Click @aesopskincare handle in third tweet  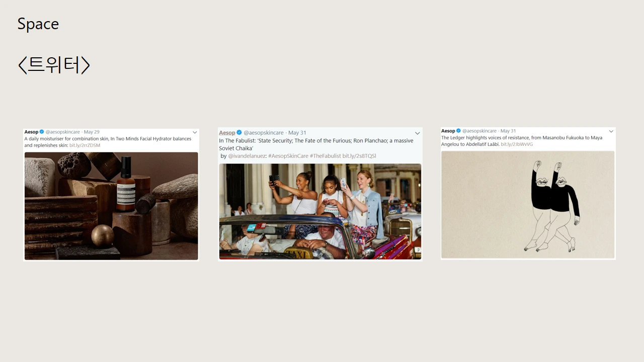(x=479, y=131)
